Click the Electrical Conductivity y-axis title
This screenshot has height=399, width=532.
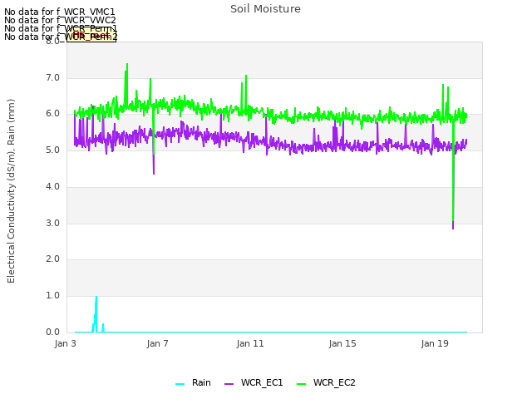point(11,191)
